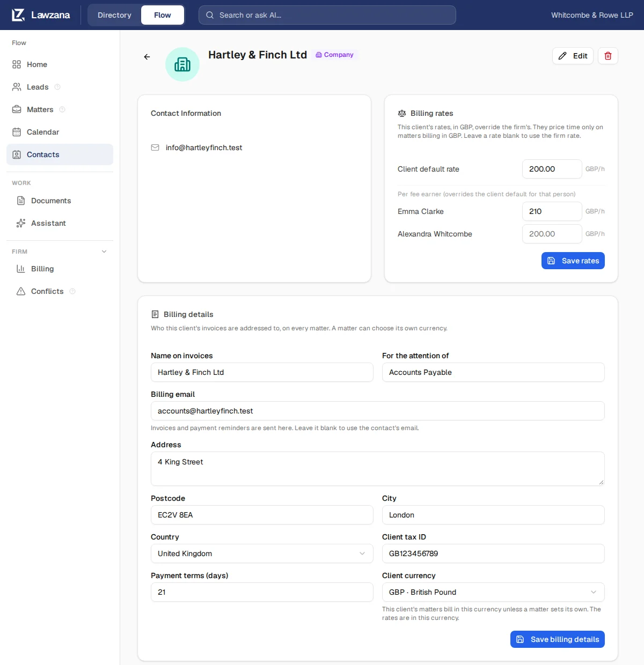Click the Client default rate field

pos(552,169)
